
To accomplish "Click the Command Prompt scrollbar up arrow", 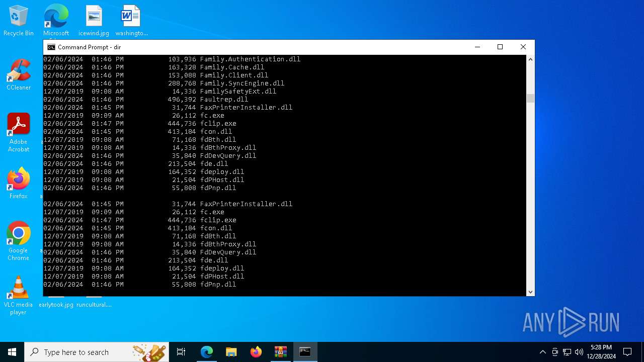I will pos(530,59).
